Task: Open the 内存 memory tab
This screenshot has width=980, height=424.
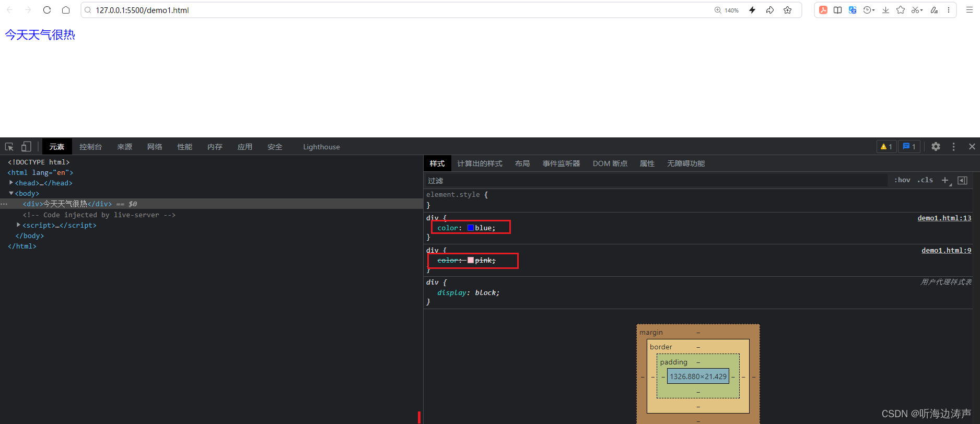Action: pyautogui.click(x=215, y=147)
